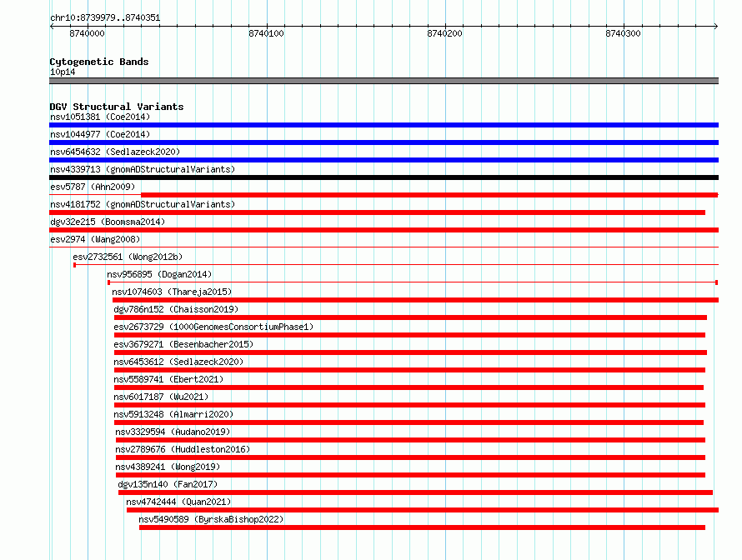Click dgv32e215 (Boomsma2014) label
742x560 pixels.
(x=108, y=222)
